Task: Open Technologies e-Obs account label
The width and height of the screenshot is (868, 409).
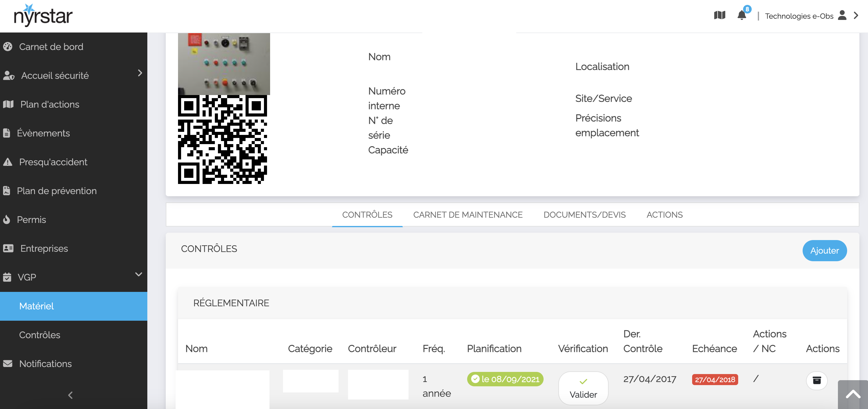Action: point(799,16)
